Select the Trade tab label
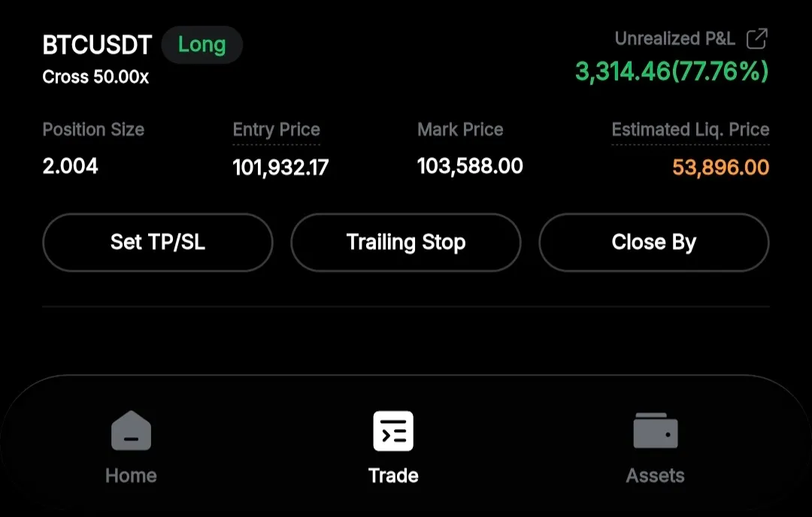Image resolution: width=812 pixels, height=517 pixels. [393, 476]
